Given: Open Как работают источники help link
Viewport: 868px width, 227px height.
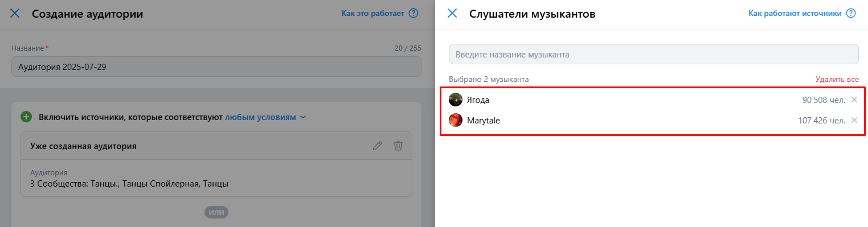Looking at the screenshot, I should [795, 13].
